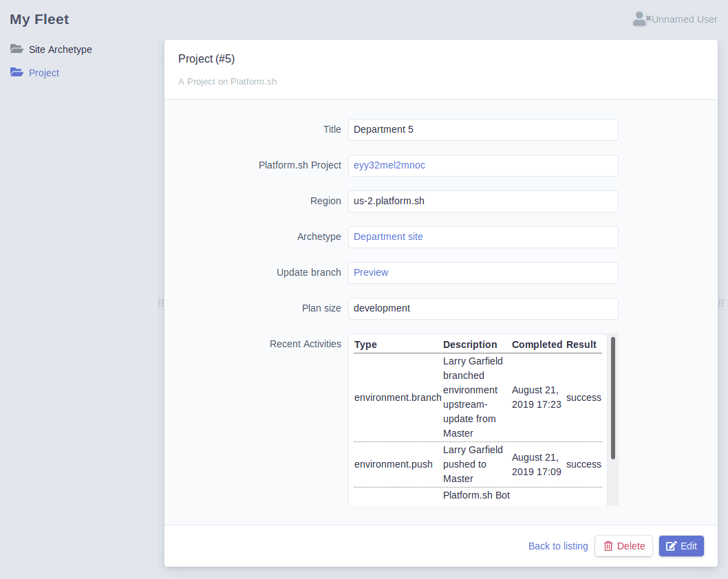Delete this project
The width and height of the screenshot is (728, 579).
(623, 546)
